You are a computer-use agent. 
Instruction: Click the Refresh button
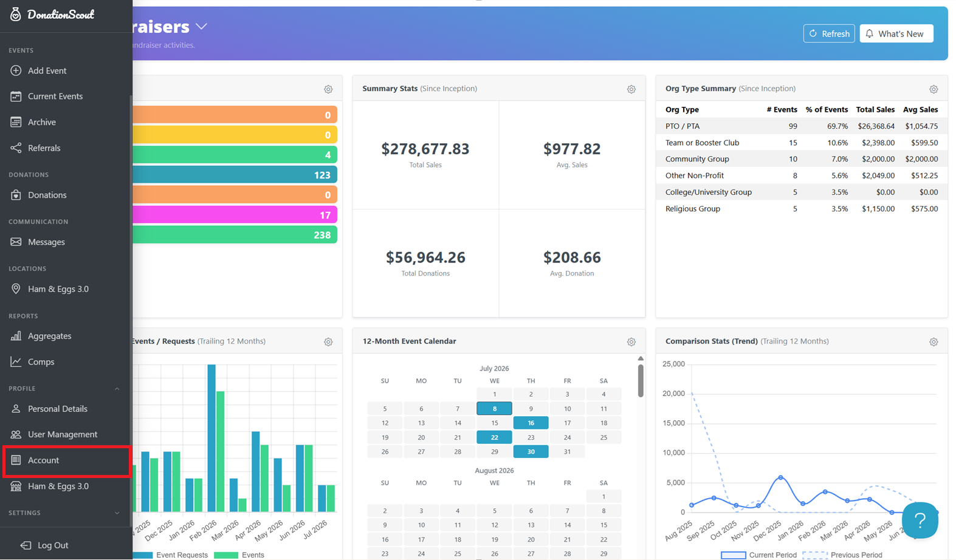[829, 33]
